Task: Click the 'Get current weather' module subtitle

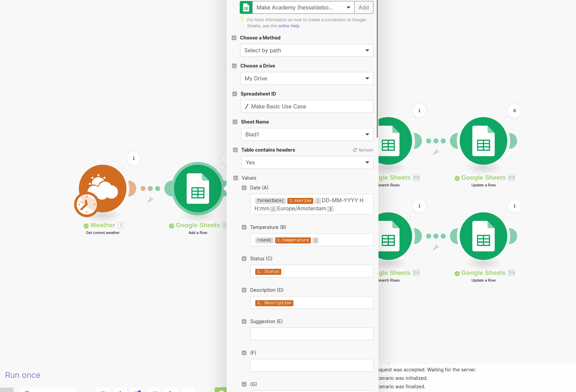Action: (103, 233)
